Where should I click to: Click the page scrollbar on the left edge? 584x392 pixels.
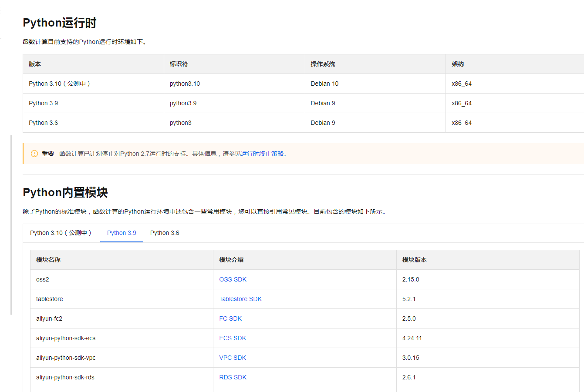click(x=11, y=224)
